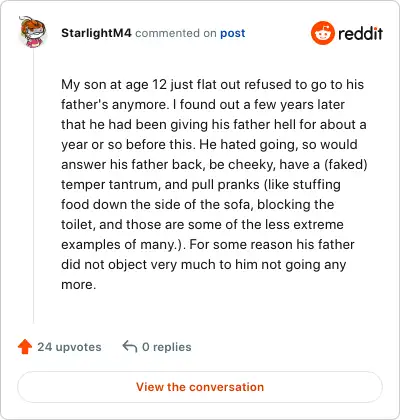The width and height of the screenshot is (400, 420).
Task: Click the vertical thread line below avatar
Action: click(33, 187)
